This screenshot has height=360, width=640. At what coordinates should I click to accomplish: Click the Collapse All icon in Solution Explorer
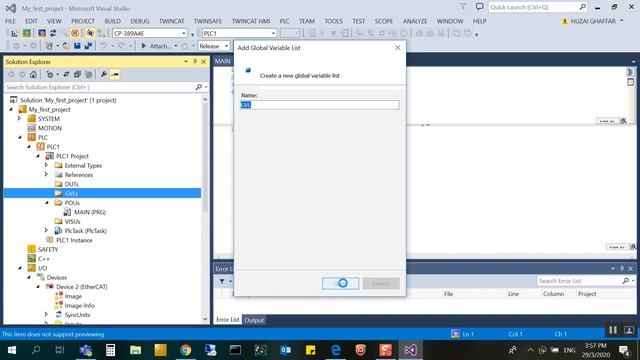[x=77, y=74]
